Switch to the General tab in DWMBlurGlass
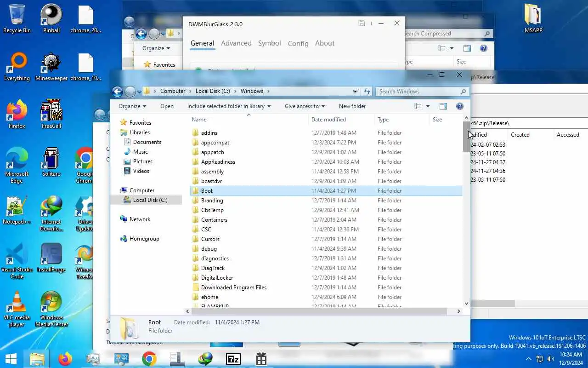The image size is (588, 368). (203, 43)
